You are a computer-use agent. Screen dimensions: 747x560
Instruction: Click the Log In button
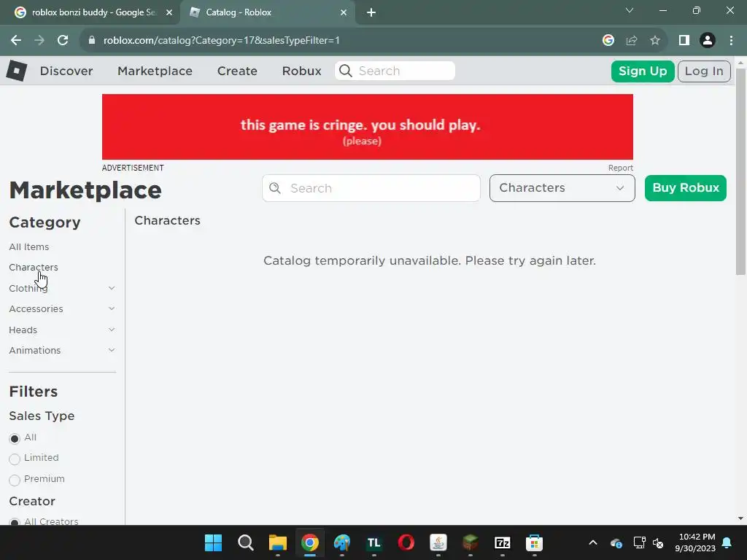pos(704,71)
